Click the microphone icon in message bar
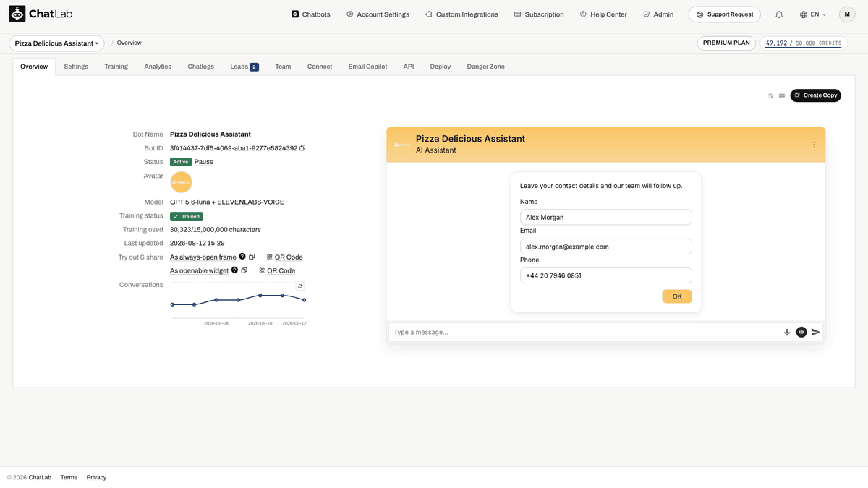 click(x=787, y=333)
